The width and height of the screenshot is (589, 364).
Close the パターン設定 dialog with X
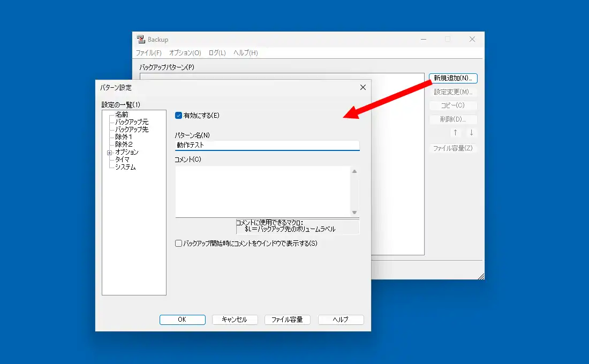click(x=363, y=87)
